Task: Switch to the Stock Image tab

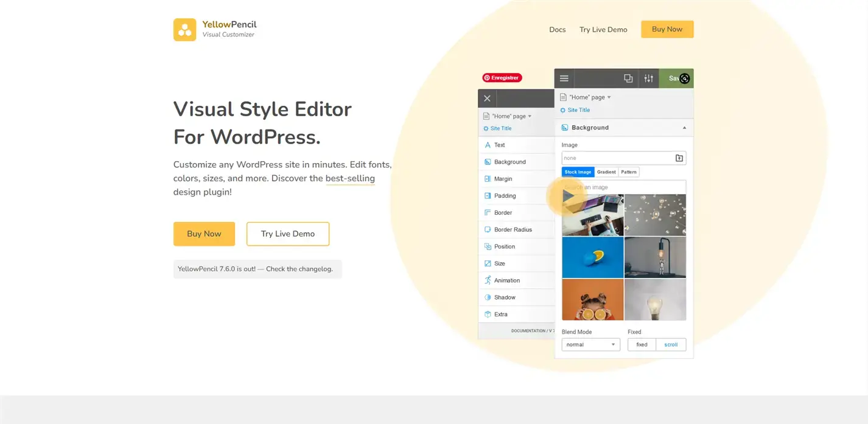Action: point(578,172)
